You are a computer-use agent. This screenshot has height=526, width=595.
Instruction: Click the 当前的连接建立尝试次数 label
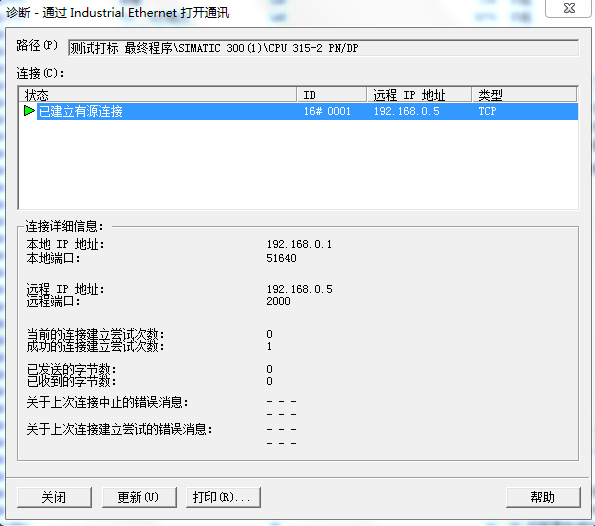coord(95,334)
